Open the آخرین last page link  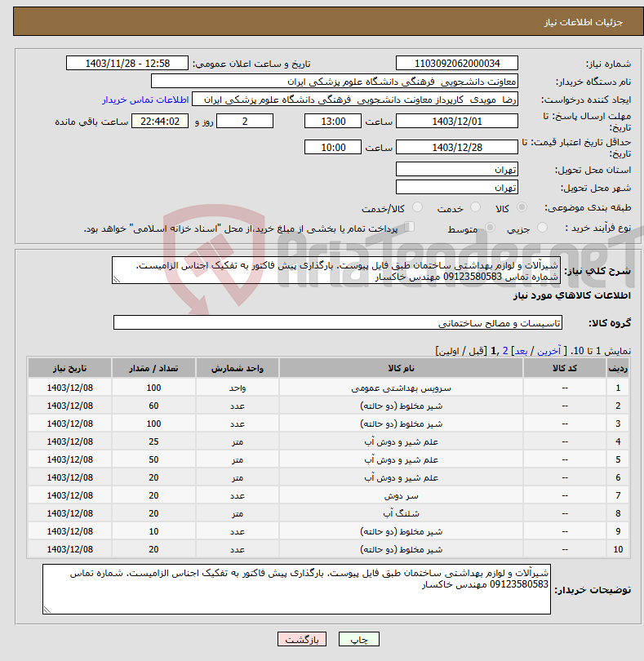pos(549,351)
